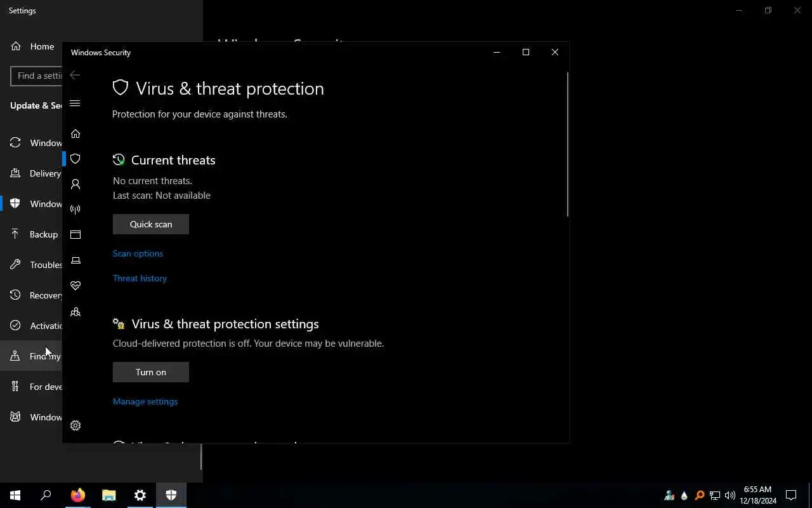
Task: Toggle the hamburger navigation menu
Action: tap(75, 103)
